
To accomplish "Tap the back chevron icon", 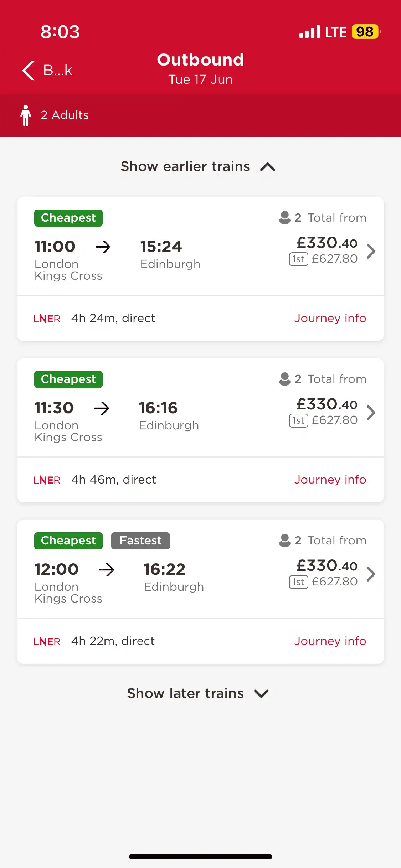I will 29,71.
